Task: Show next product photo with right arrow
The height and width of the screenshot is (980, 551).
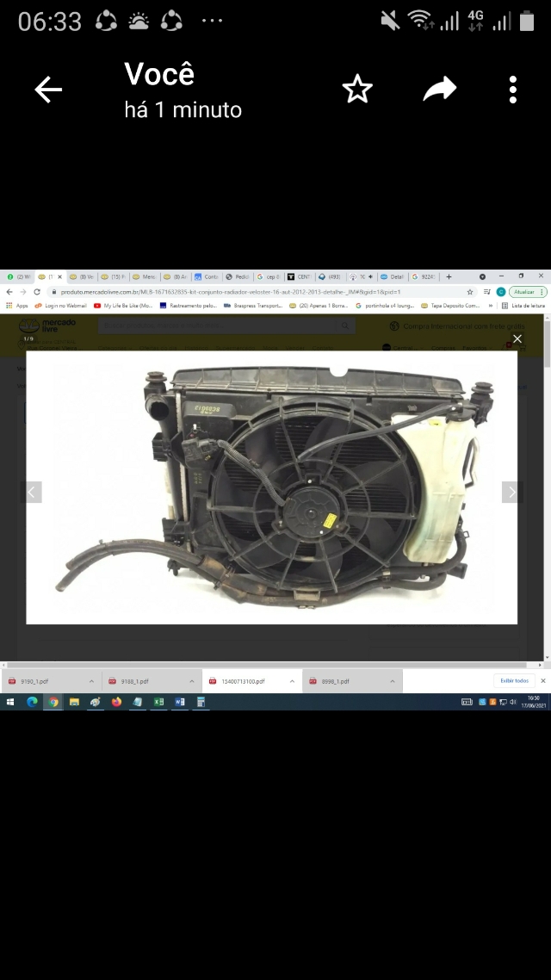Action: click(511, 493)
